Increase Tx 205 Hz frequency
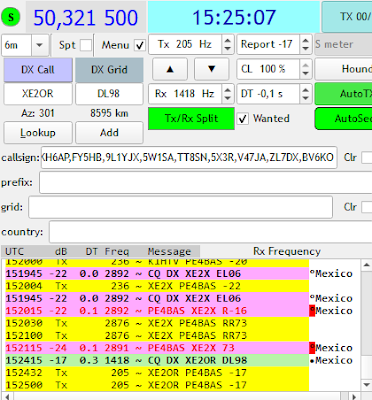Image resolution: width=372 pixels, height=400 pixels. pyautogui.click(x=227, y=41)
